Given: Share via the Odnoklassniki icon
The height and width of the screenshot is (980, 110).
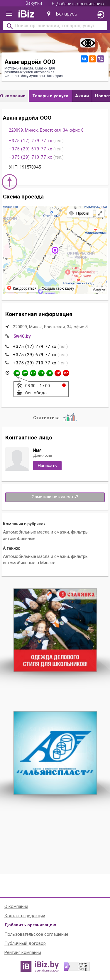Looking at the screenshot, I should click(92, 59).
